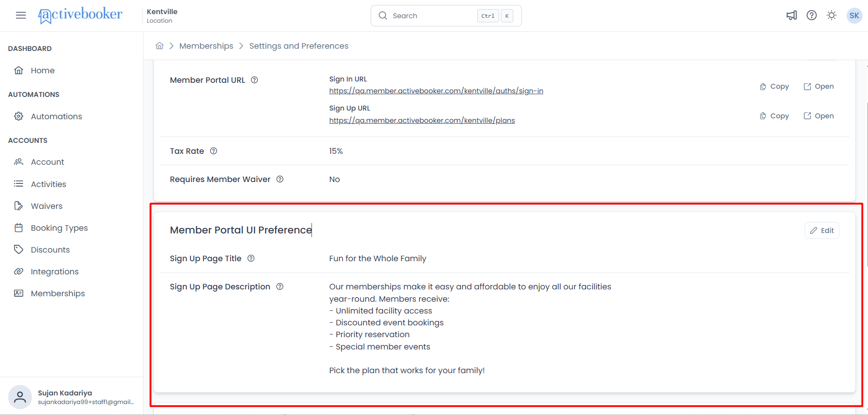
Task: Show Member Portal URL help tooltip icon
Action: tap(255, 80)
